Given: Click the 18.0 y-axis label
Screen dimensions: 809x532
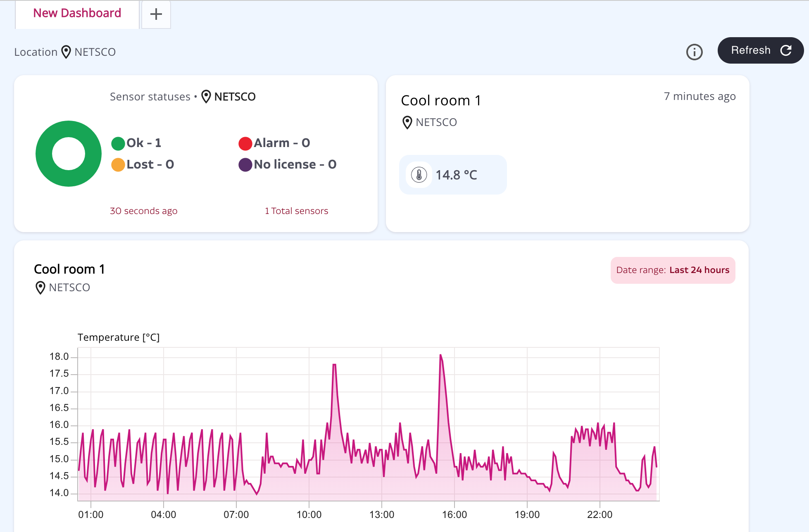Looking at the screenshot, I should 59,357.
